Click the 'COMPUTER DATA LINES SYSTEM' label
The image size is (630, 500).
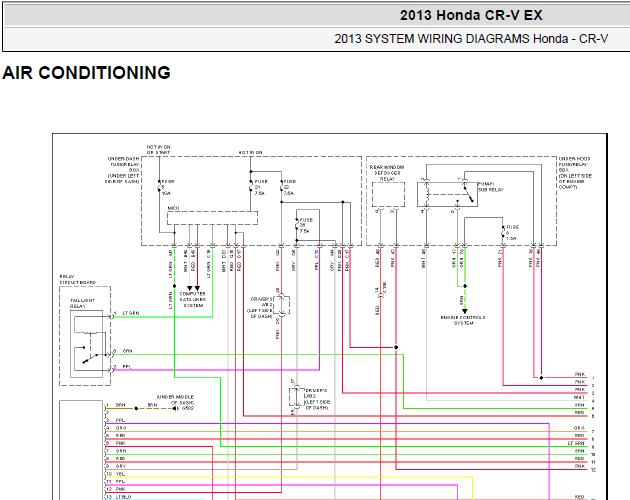pos(193,299)
